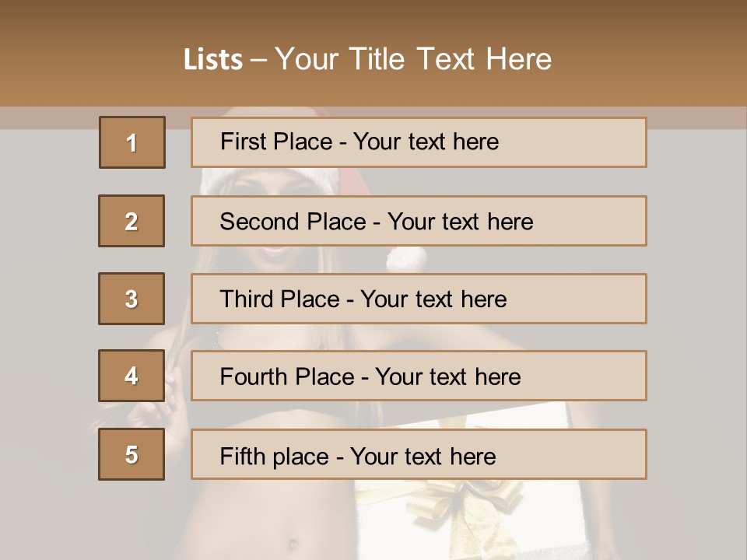Click the brown header band left of title
This screenshot has height=560, width=747.
point(86,59)
